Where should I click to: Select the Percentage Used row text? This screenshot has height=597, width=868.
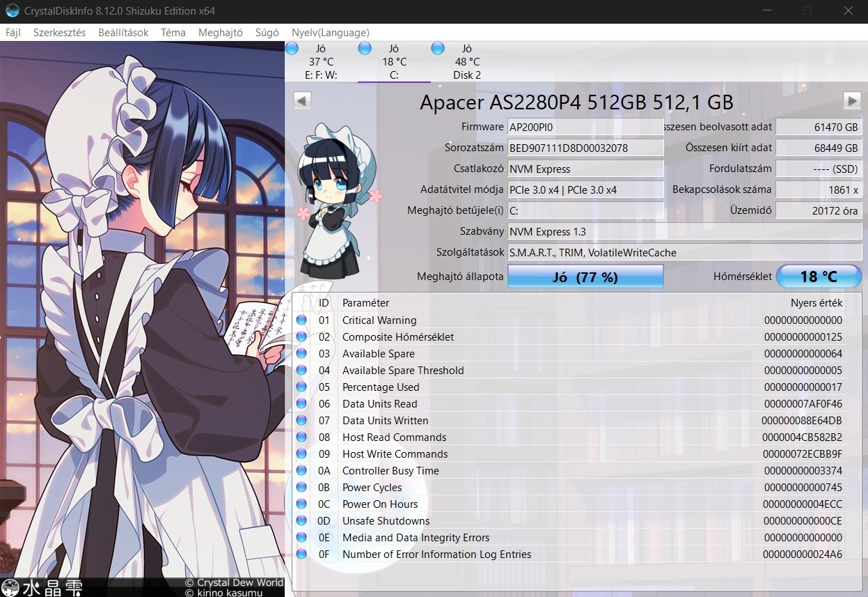pos(381,387)
